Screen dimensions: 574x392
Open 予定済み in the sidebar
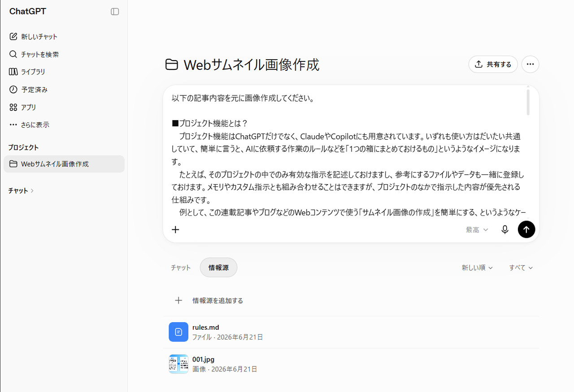pyautogui.click(x=64, y=90)
